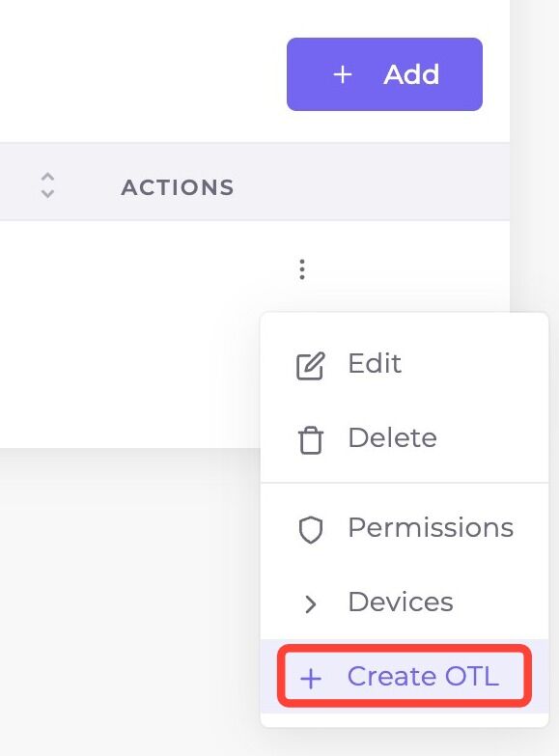Select the highlighted Create OTL entry
Viewport: 559px width, 756px height.
405,676
